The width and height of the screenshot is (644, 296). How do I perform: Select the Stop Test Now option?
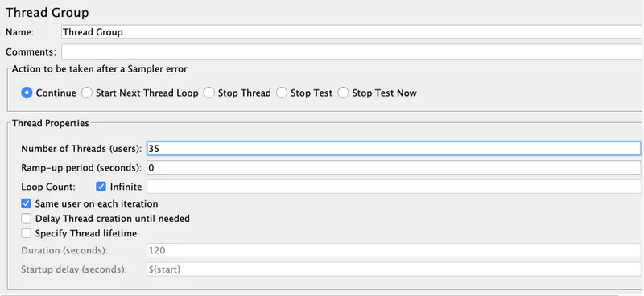tap(344, 92)
